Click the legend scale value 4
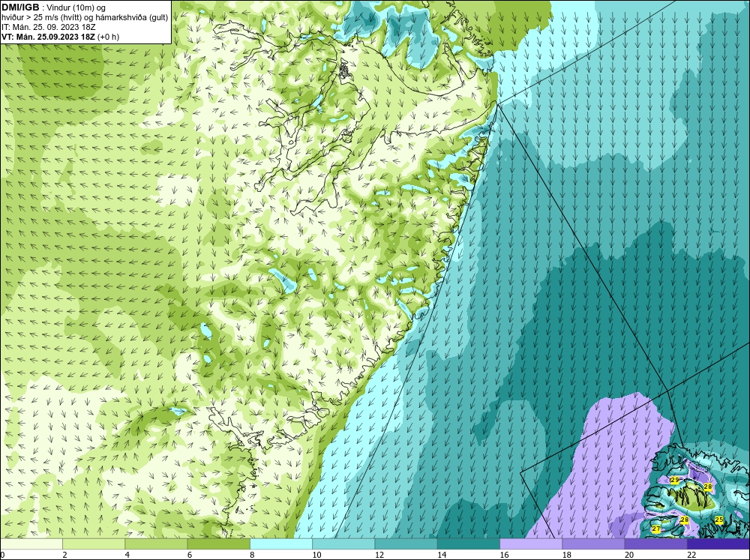 [127, 555]
